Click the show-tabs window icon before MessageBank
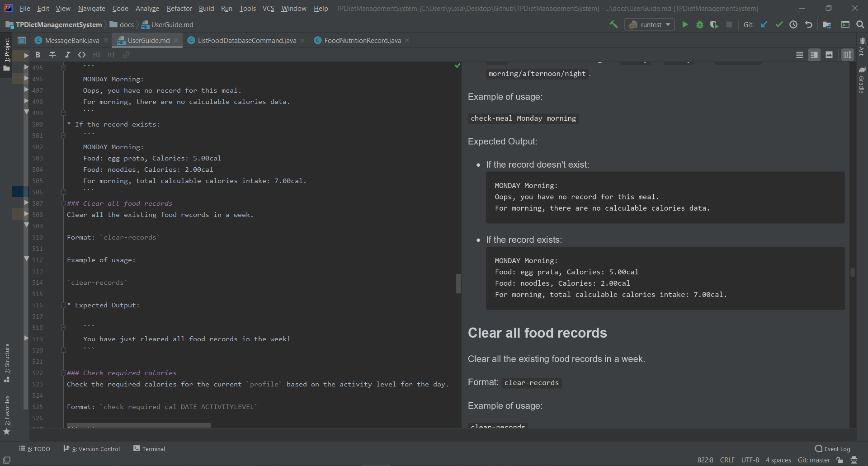The image size is (868, 466). point(21,40)
